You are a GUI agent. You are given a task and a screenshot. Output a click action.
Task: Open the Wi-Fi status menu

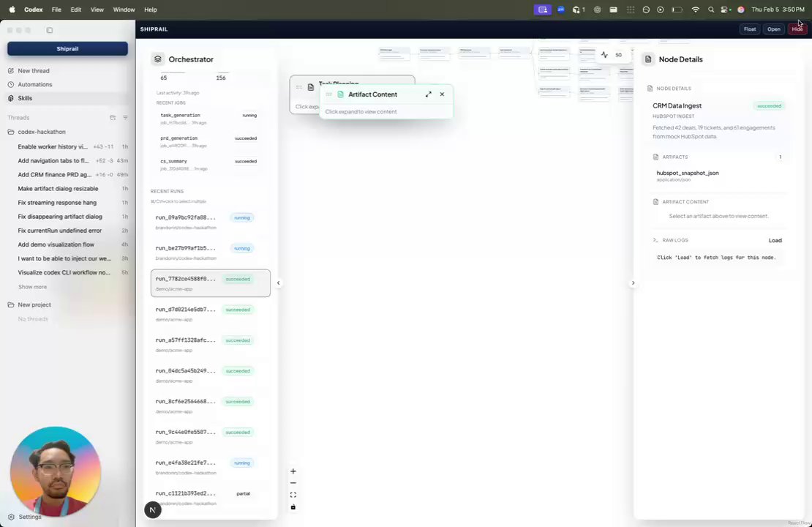(696, 10)
